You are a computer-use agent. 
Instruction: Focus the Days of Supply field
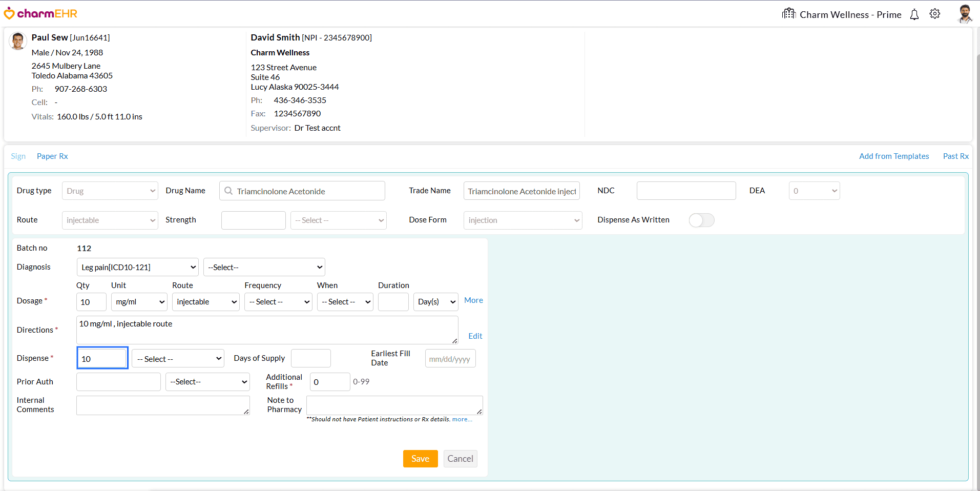[x=311, y=359]
